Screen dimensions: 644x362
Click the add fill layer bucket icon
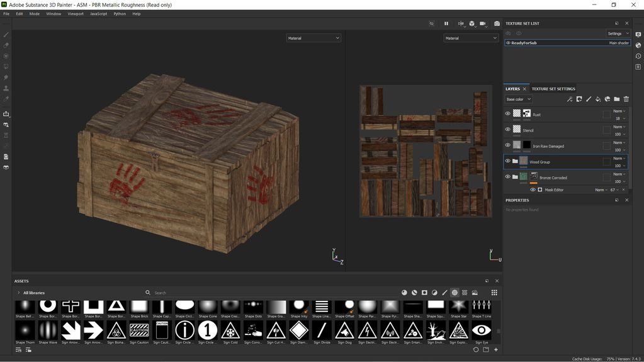(598, 99)
